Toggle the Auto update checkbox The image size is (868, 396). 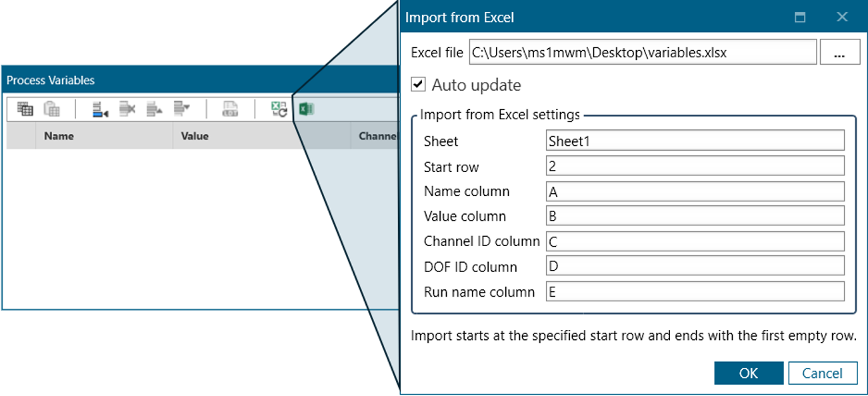418,85
